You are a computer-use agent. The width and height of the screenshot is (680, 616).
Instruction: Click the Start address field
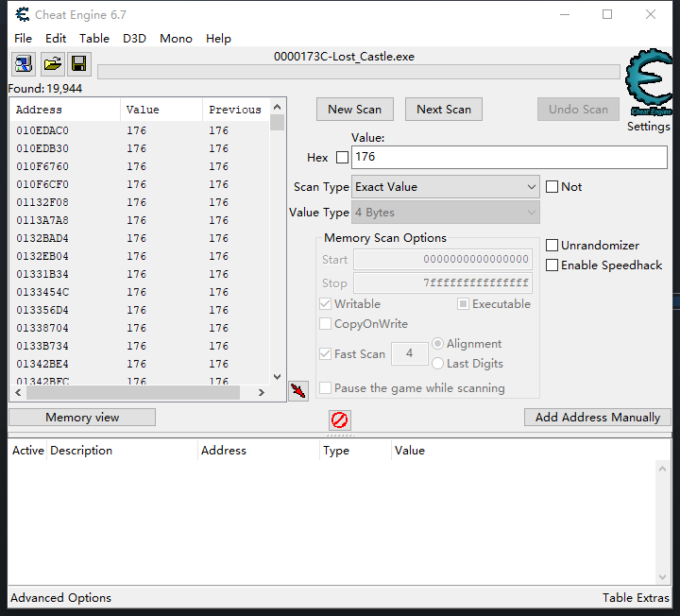tap(443, 260)
